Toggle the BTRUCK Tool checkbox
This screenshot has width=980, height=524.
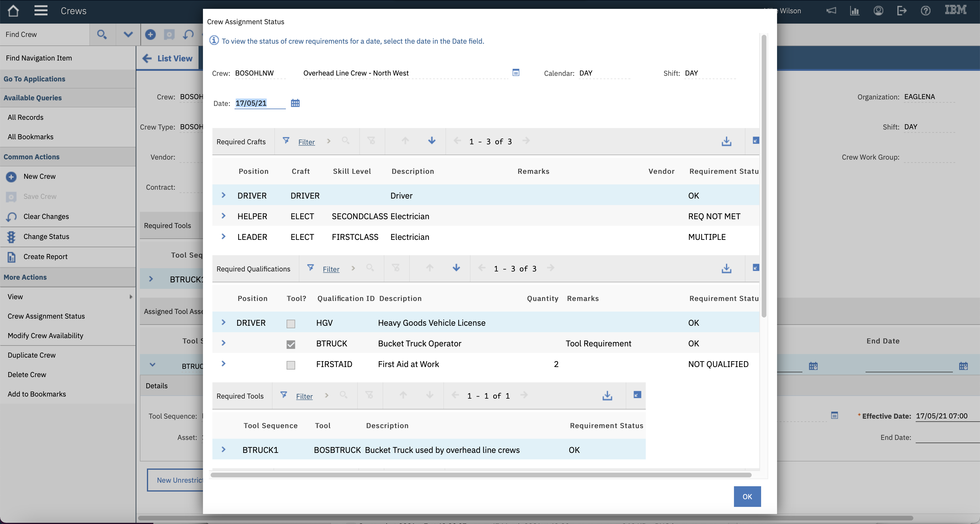click(291, 344)
